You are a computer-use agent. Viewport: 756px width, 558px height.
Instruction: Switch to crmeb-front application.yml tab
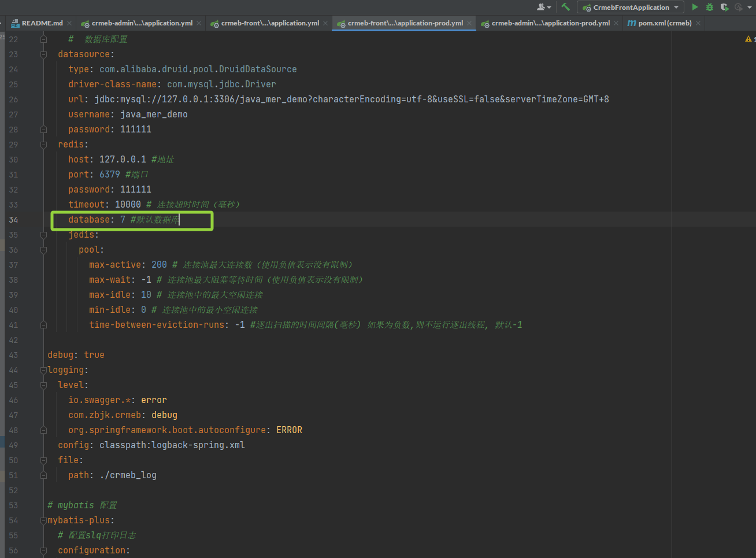(x=269, y=23)
